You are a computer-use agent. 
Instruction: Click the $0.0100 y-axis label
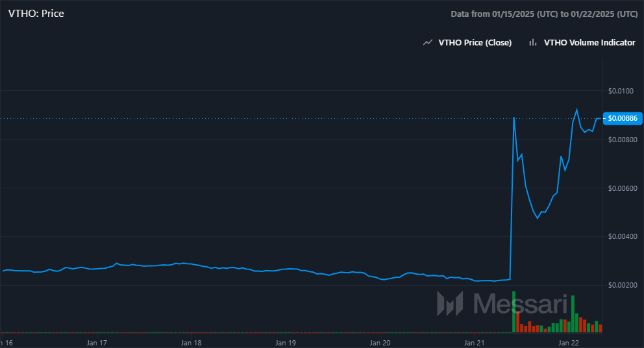621,90
